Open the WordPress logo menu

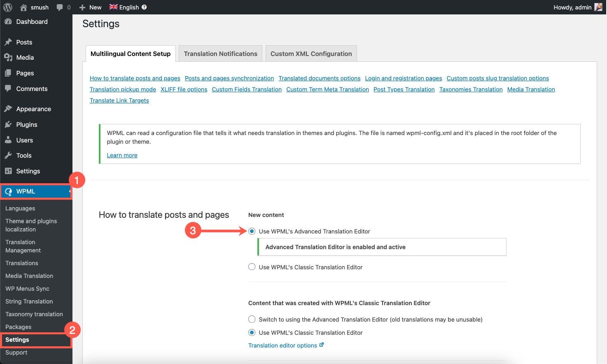pos(8,7)
